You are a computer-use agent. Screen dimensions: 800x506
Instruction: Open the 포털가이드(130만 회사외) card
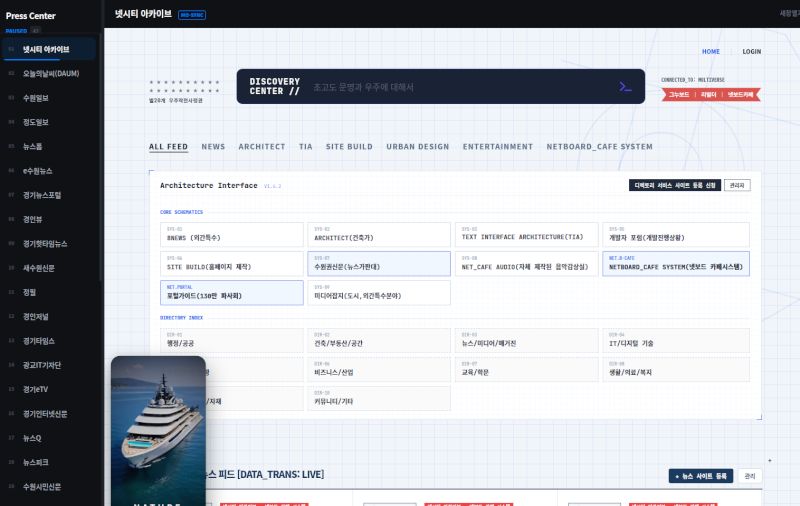[231, 293]
